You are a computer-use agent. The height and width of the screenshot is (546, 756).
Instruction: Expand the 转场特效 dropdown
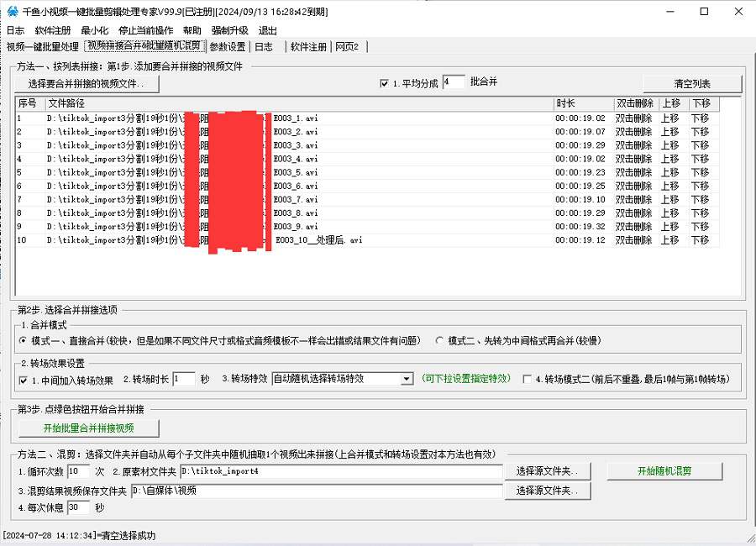[407, 380]
